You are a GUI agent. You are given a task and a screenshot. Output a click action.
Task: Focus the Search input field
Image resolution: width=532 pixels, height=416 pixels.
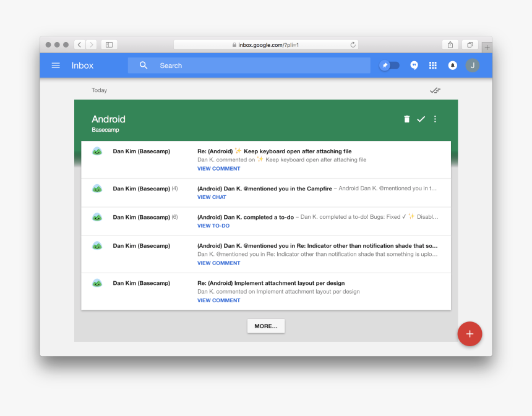[249, 66]
